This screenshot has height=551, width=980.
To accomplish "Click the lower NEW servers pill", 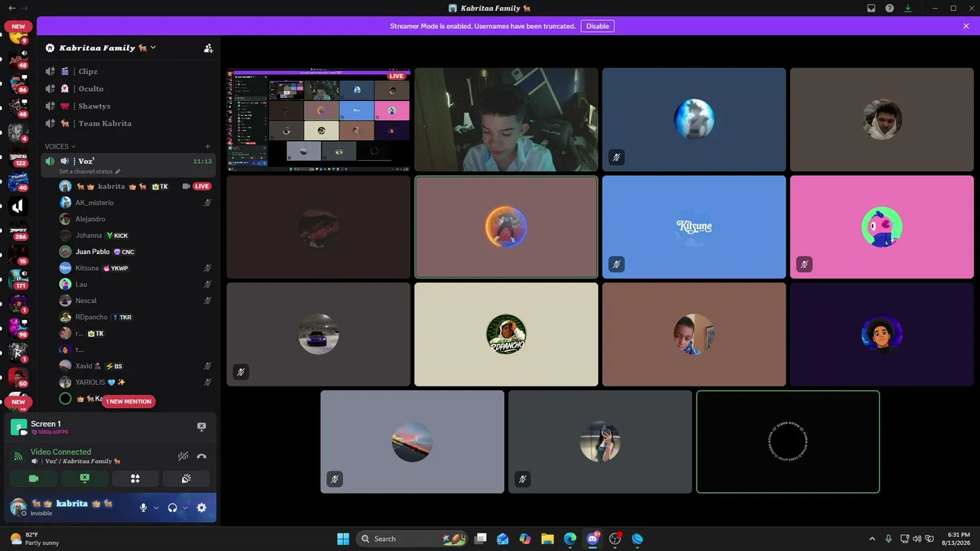I will [18, 402].
